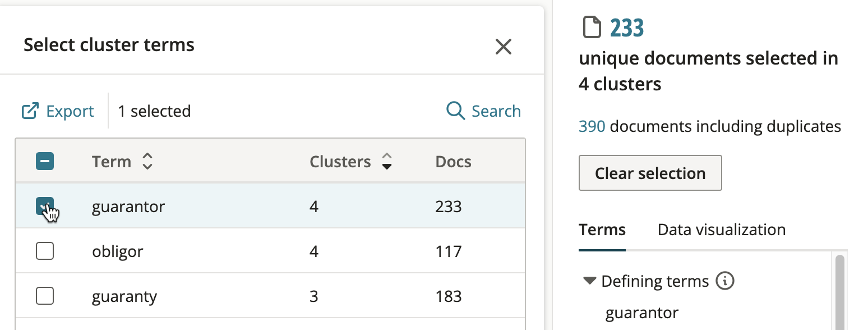868x330 pixels.
Task: Sort by Clusters column arrows
Action: pos(386,162)
